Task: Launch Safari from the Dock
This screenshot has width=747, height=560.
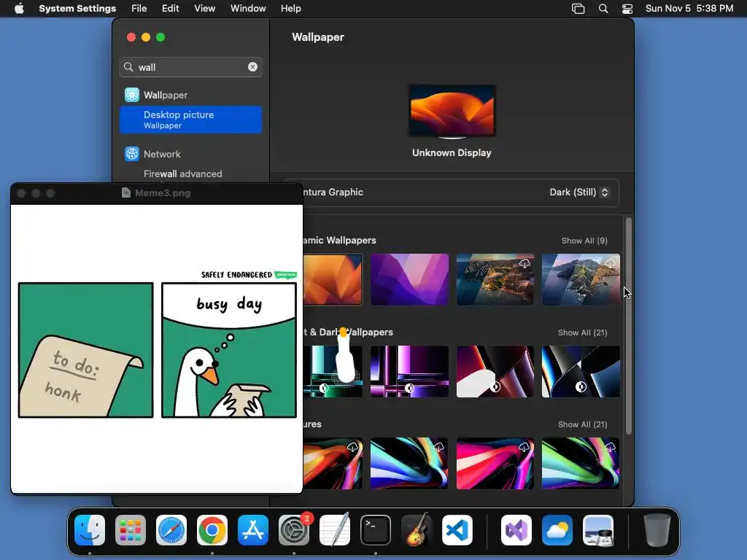Action: pos(171,530)
